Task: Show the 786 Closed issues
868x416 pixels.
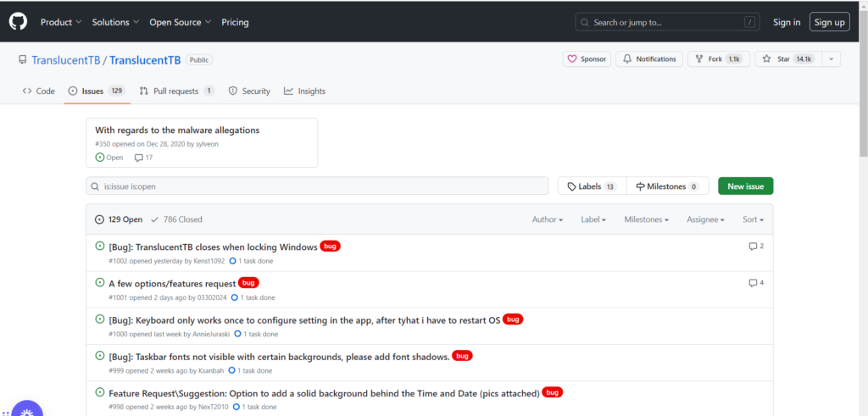Action: pyautogui.click(x=176, y=219)
